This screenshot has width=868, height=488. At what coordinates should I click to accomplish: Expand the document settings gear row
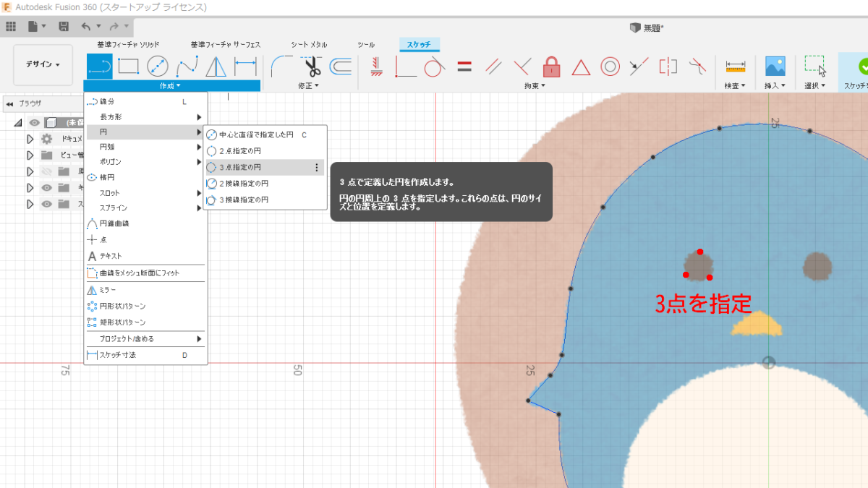[x=30, y=139]
